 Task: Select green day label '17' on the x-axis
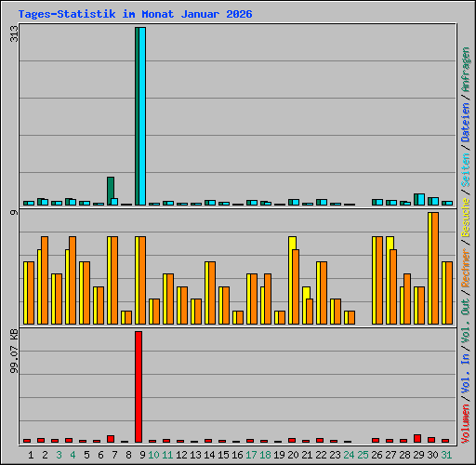coord(251,455)
